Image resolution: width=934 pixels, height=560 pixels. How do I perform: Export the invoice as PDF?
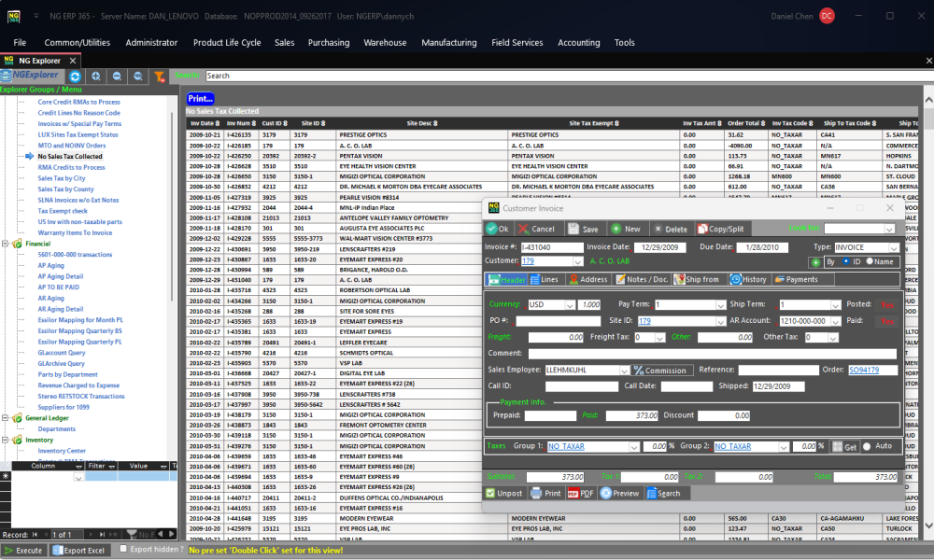(x=580, y=493)
